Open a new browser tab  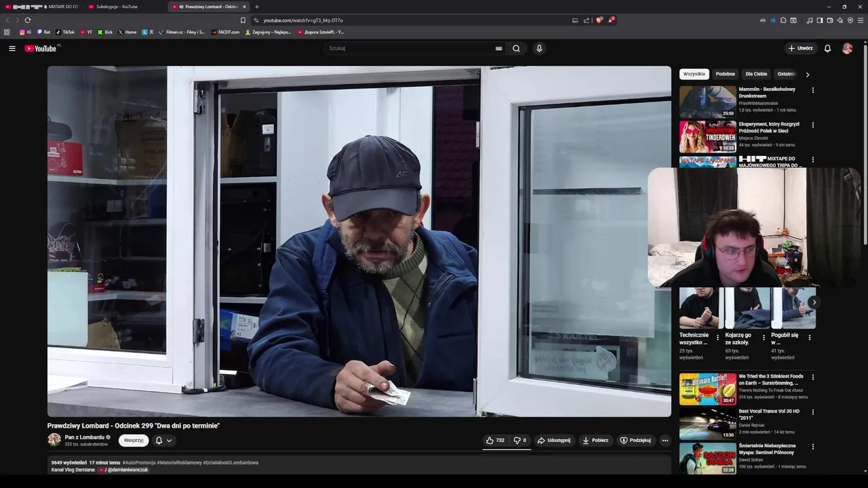[x=256, y=7]
